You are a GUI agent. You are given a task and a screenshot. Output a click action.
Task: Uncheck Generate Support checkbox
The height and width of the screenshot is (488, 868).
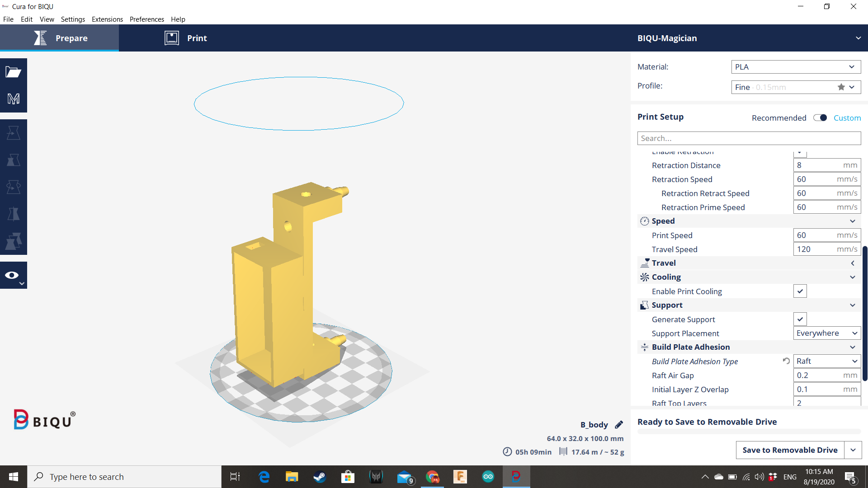pos(800,319)
